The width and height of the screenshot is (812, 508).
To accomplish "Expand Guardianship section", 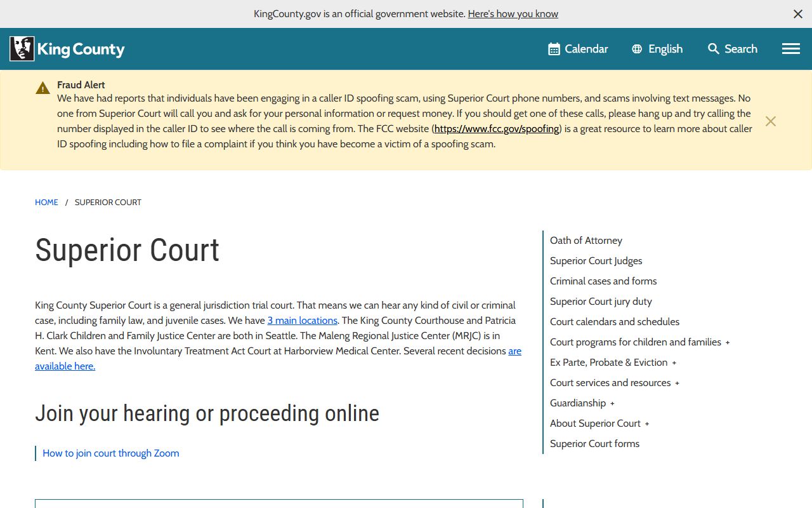I will [x=612, y=404].
